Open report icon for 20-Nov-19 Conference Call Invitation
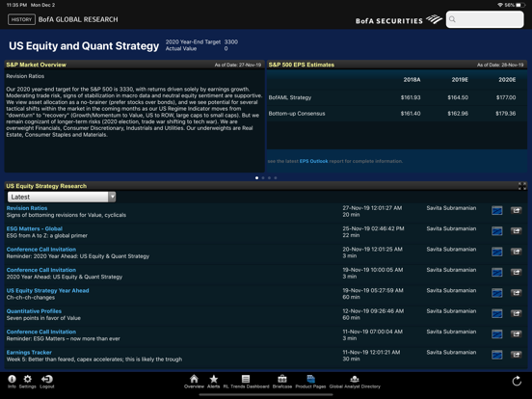532x399 pixels. [x=497, y=253]
